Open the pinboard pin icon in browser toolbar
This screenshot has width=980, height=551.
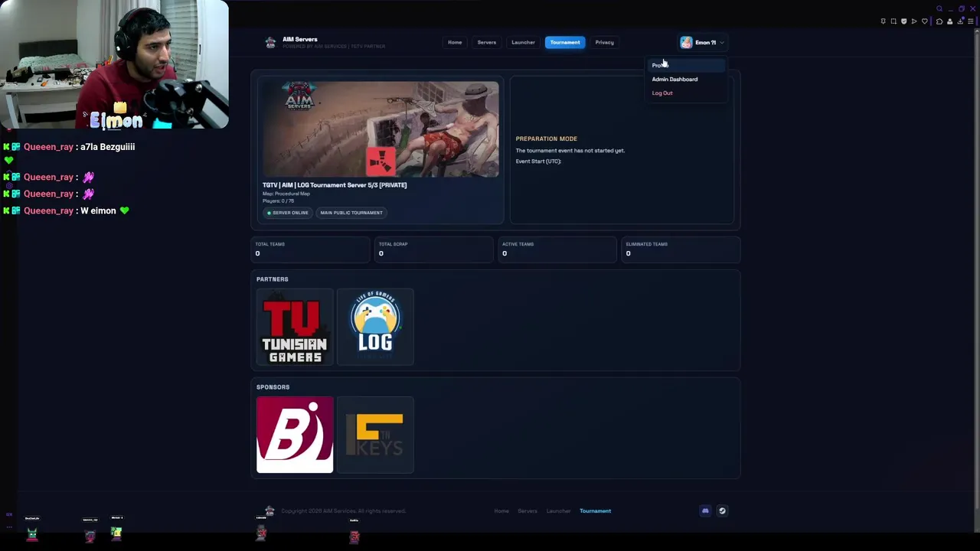point(883,21)
